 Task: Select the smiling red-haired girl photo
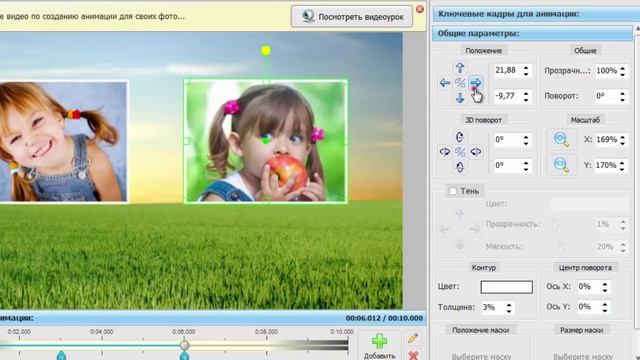tap(63, 141)
